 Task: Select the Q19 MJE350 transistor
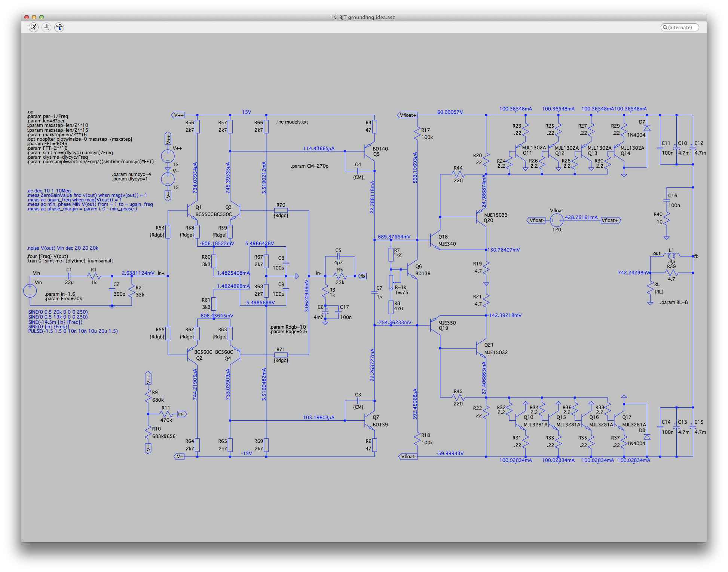tap(435, 325)
